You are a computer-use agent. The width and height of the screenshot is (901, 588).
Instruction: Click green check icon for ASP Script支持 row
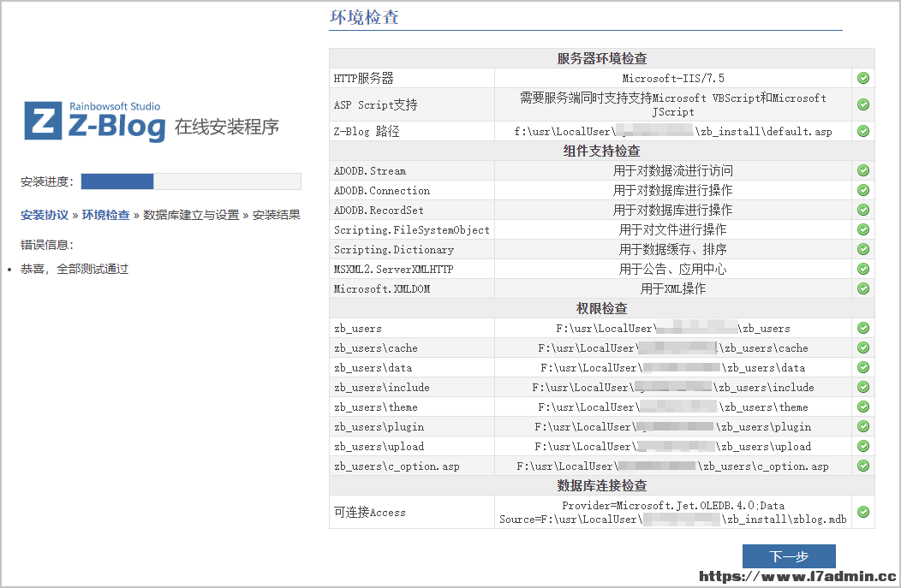(x=863, y=104)
